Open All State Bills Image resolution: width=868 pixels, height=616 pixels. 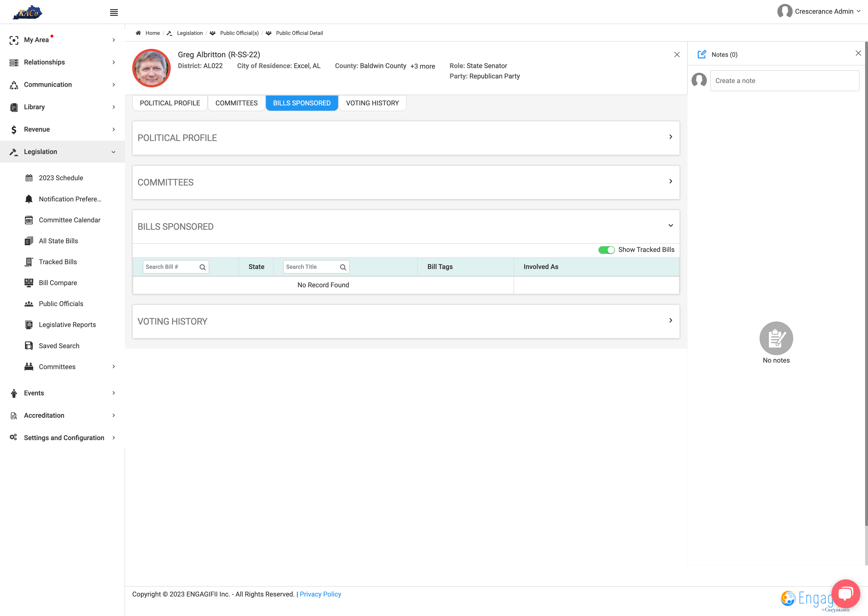click(x=58, y=241)
